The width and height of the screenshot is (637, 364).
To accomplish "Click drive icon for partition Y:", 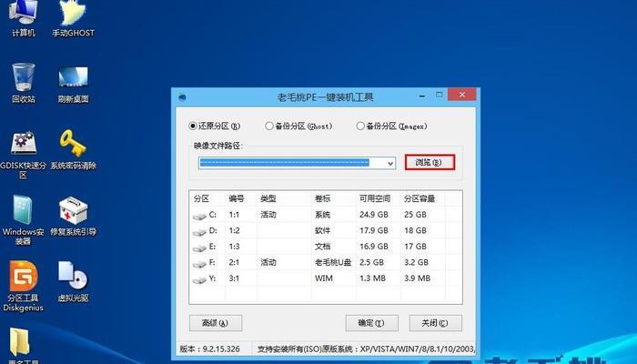I will 199,279.
